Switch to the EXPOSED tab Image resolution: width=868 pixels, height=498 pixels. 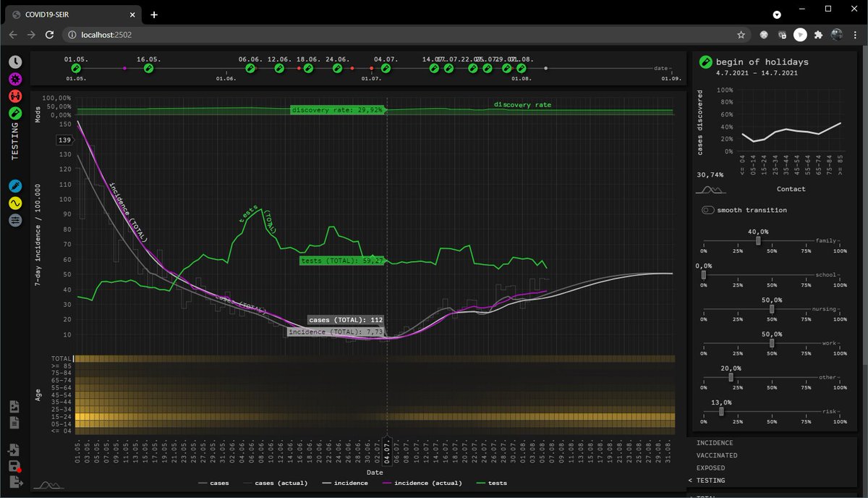pos(710,468)
